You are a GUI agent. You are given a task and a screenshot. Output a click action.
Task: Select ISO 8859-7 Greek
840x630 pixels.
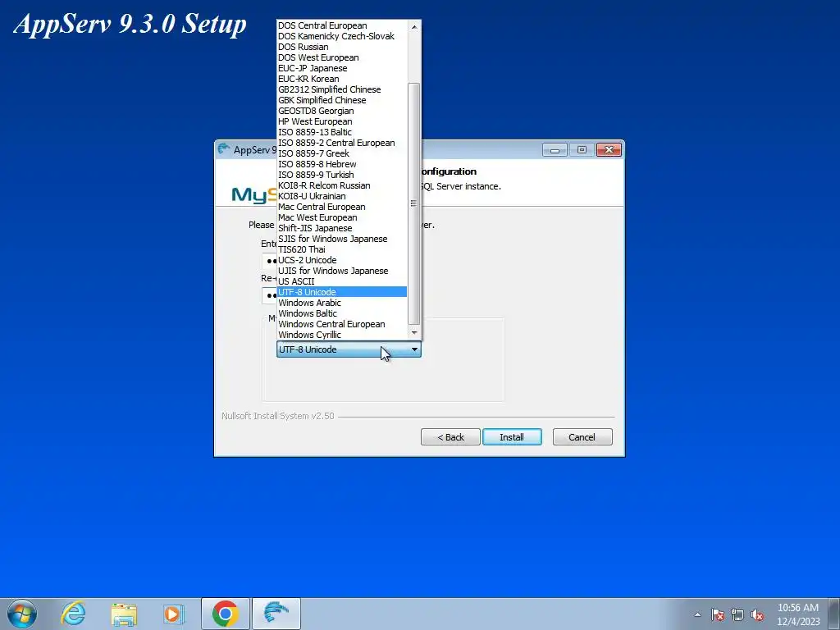342,153
